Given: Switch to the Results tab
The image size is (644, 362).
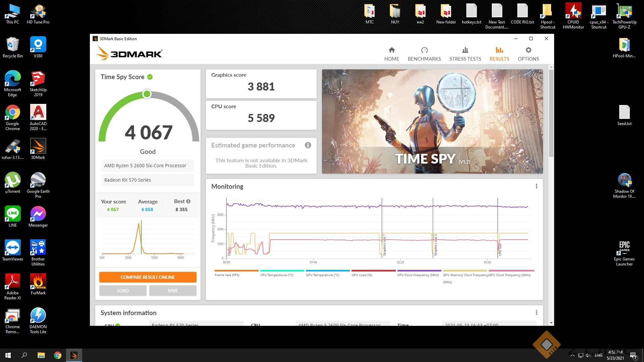Looking at the screenshot, I should [x=499, y=54].
